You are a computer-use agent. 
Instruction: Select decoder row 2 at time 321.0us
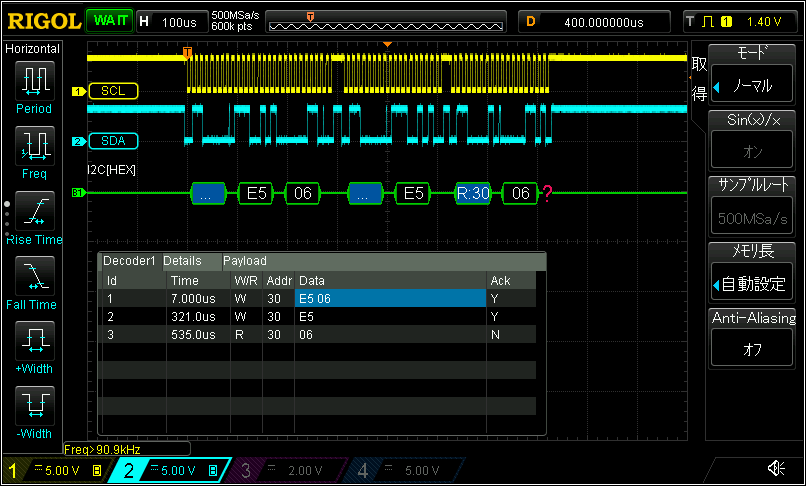coord(317,316)
